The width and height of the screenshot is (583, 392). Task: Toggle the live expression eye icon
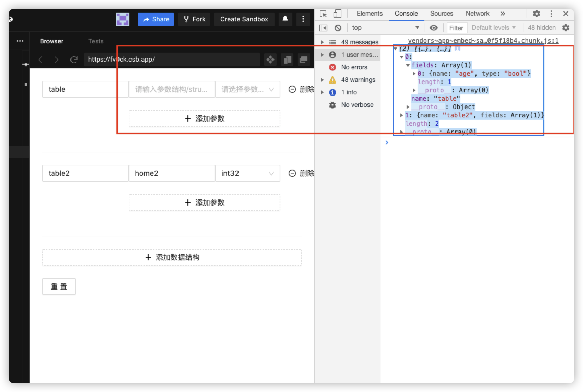tap(433, 28)
